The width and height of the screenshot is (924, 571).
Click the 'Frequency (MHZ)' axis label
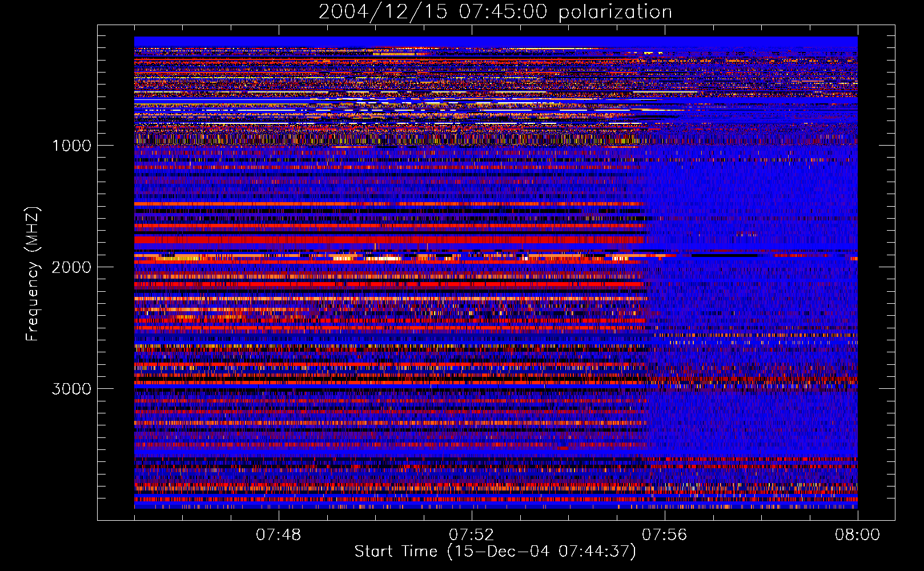(33, 274)
